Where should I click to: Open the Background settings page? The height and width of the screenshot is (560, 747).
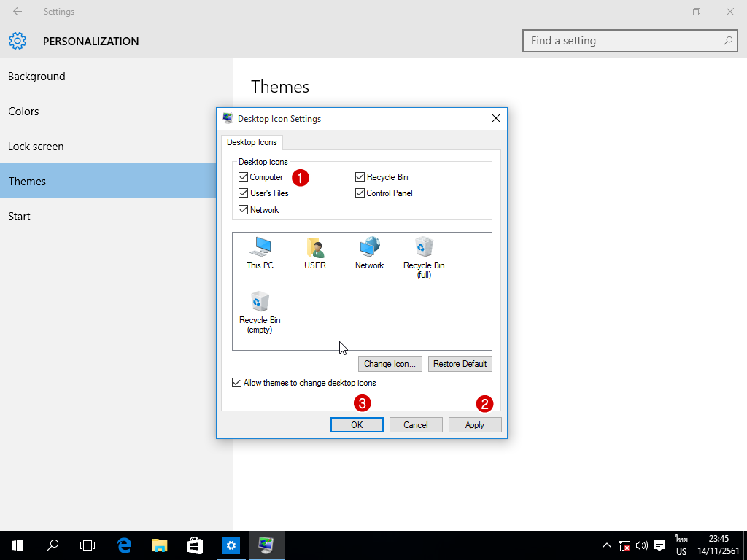point(36,77)
